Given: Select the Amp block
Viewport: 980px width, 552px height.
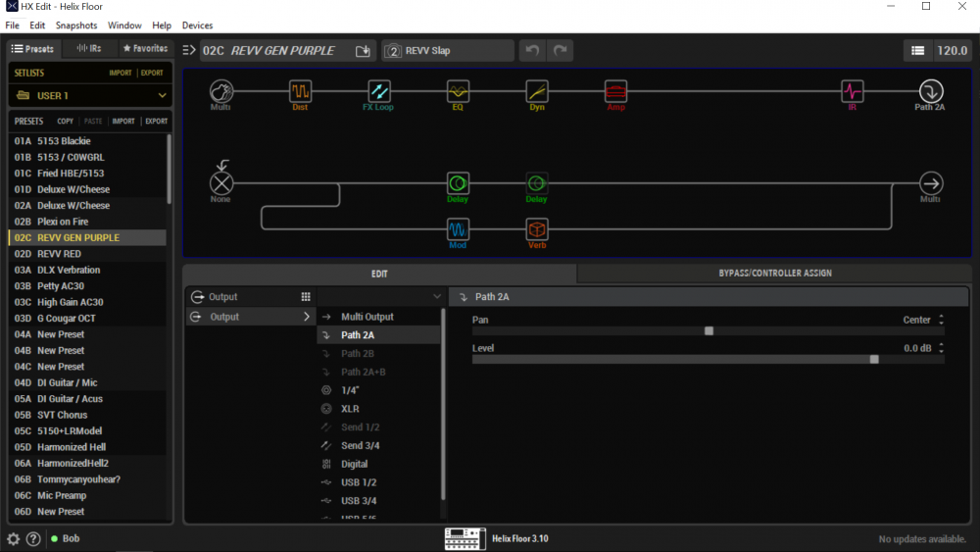Looking at the screenshot, I should point(615,91).
